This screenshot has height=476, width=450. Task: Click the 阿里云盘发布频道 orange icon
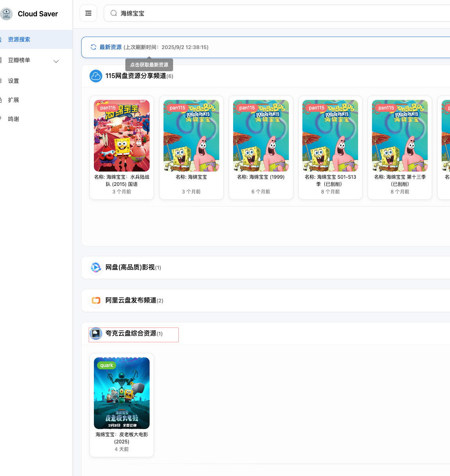tap(96, 300)
